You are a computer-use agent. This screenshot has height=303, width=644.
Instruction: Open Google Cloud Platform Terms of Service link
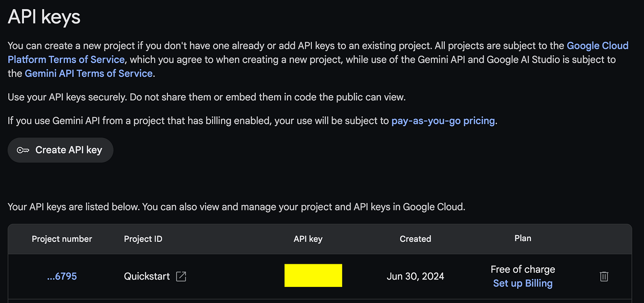coord(66,59)
